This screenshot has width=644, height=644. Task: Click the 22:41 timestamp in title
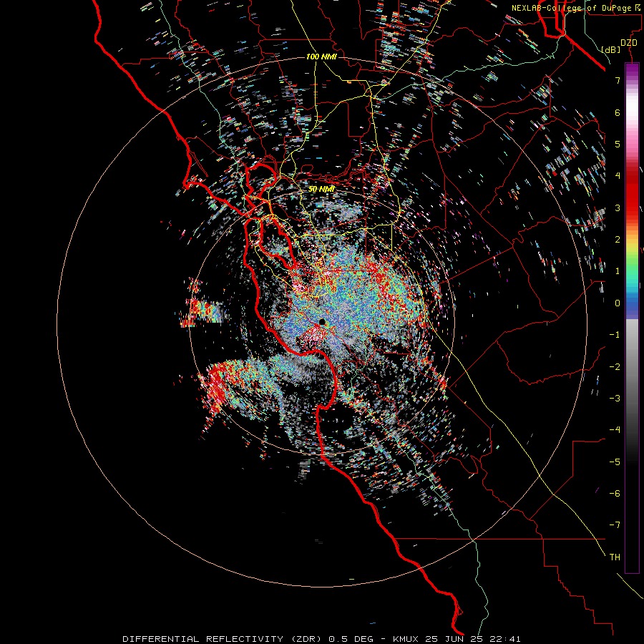tap(507, 639)
